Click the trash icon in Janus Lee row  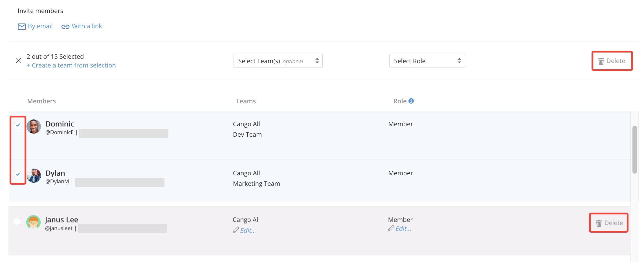(x=599, y=223)
